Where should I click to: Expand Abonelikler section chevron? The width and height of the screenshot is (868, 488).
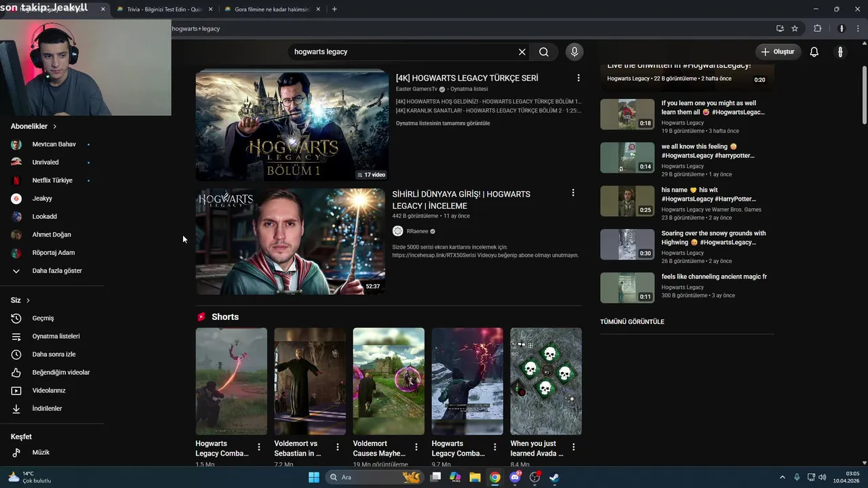coord(55,126)
